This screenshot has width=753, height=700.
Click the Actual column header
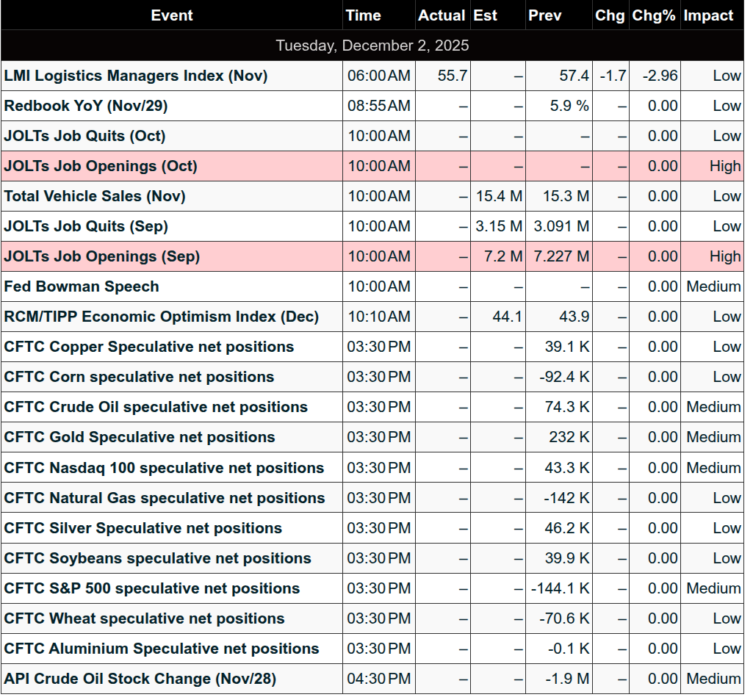point(442,15)
